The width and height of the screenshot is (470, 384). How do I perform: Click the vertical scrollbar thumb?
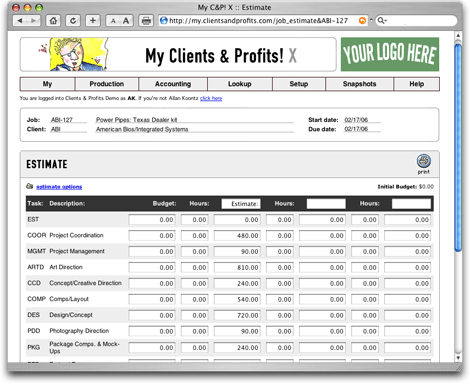[458, 147]
